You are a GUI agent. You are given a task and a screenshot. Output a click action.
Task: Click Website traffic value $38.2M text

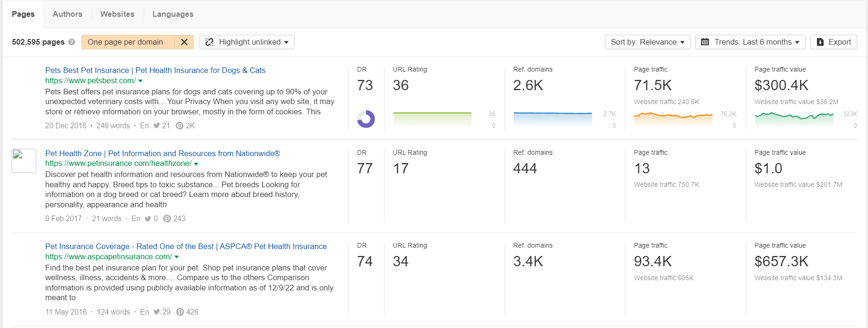click(796, 102)
